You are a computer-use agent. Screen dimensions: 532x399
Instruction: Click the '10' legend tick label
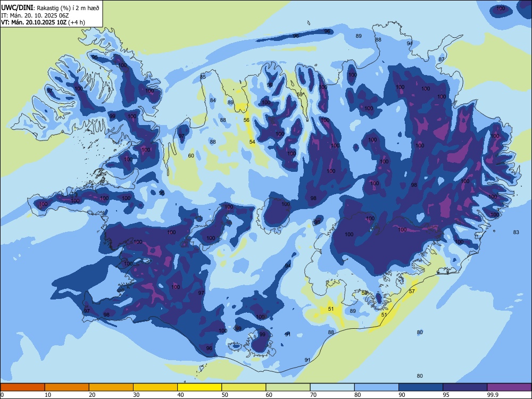click(48, 395)
